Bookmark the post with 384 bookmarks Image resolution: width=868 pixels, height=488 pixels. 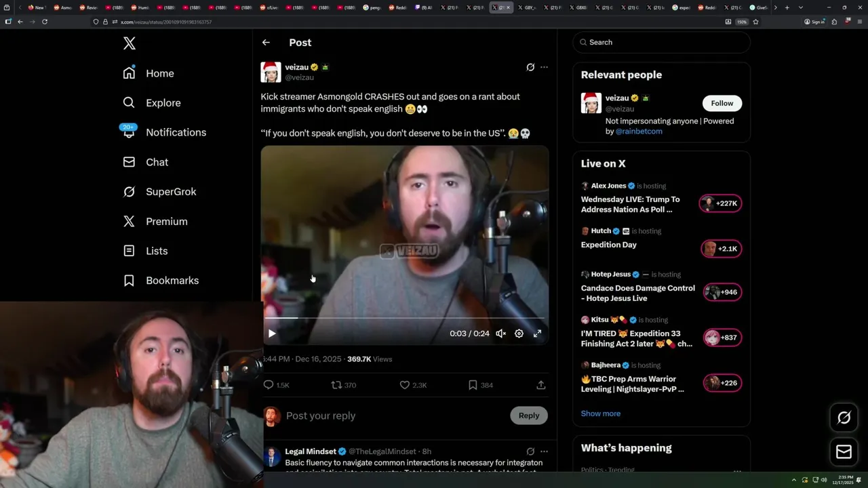480,385
